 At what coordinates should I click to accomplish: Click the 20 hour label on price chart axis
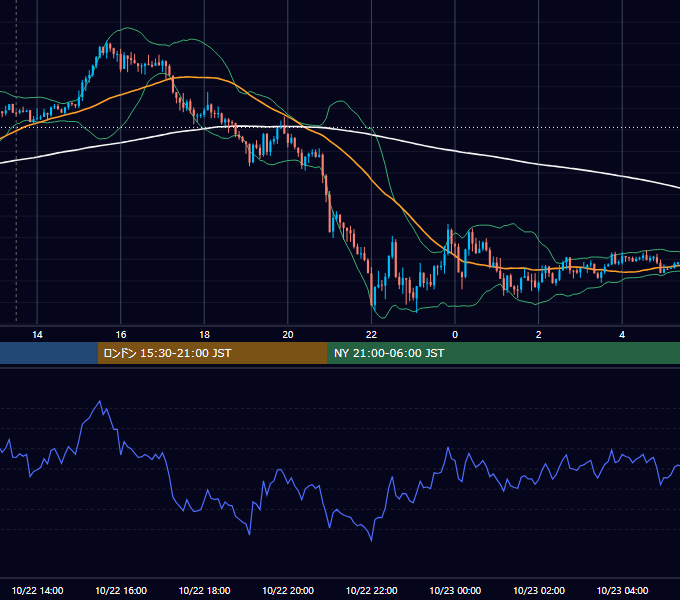(288, 335)
